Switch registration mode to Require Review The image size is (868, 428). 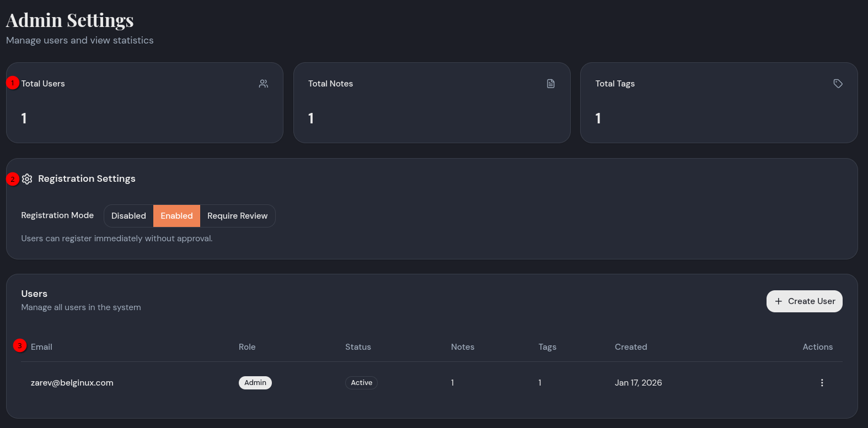click(x=237, y=216)
